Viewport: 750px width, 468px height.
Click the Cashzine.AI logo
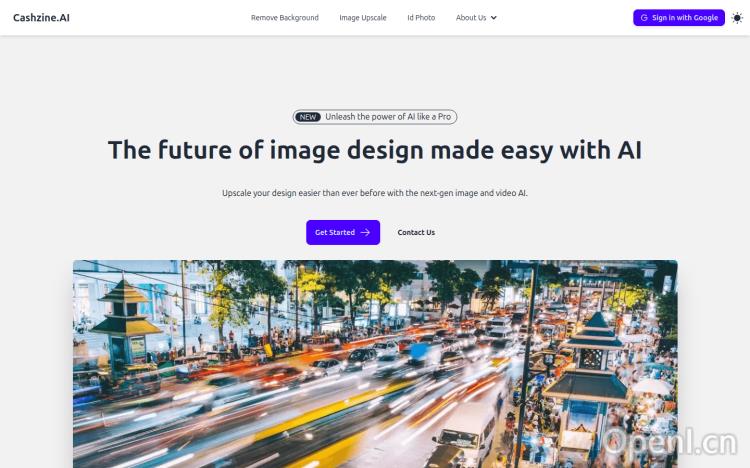pos(41,17)
